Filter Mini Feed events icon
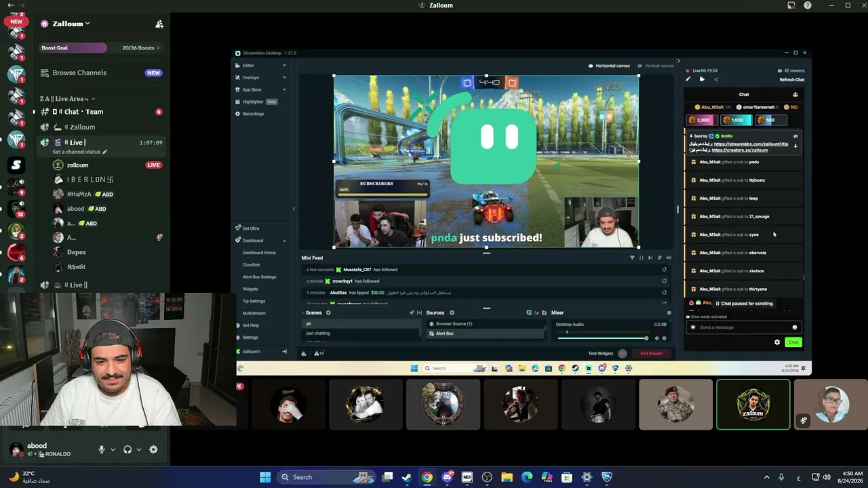Image resolution: width=868 pixels, height=488 pixels. (632, 258)
